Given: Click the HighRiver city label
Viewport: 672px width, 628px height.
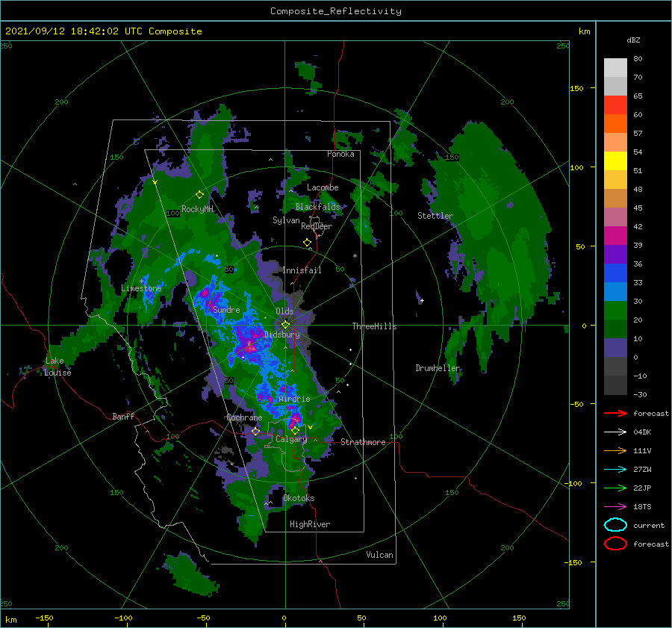Looking at the screenshot, I should [x=310, y=524].
